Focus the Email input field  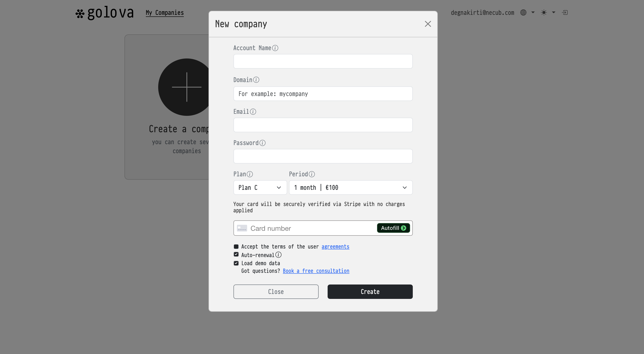pos(323,125)
